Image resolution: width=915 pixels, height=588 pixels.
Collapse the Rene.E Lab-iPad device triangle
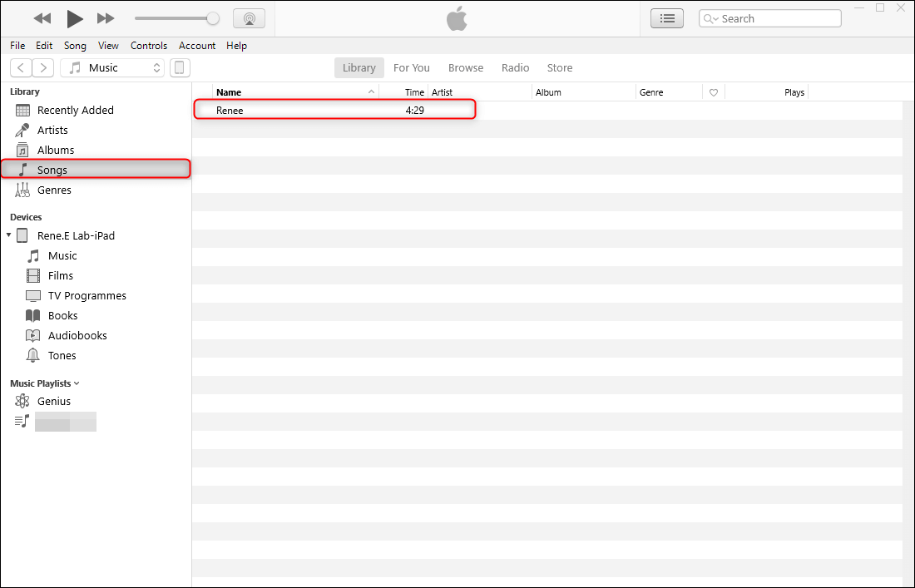tap(9, 235)
